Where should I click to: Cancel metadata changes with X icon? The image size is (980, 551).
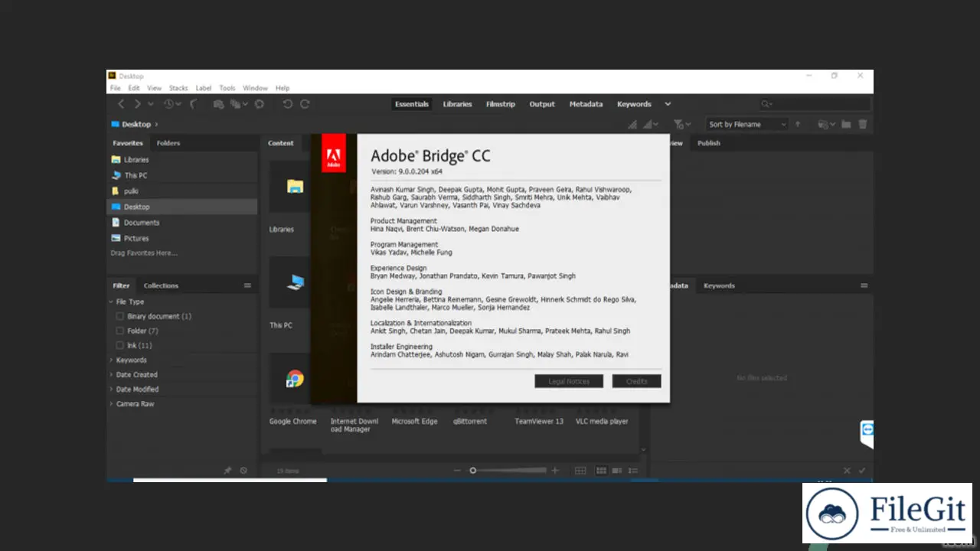tap(847, 471)
